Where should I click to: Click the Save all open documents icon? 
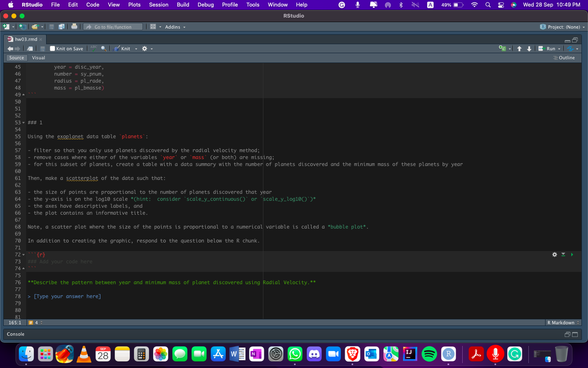[61, 27]
